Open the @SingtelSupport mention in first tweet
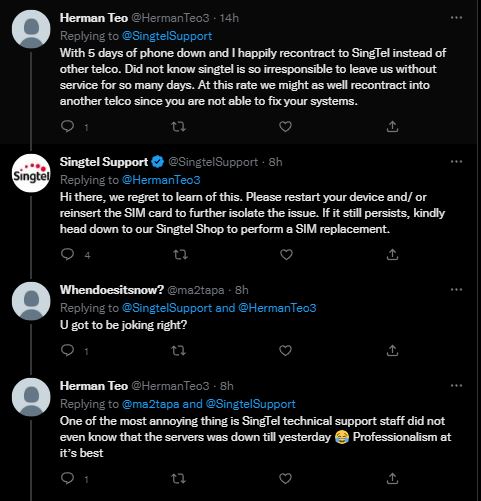This screenshot has height=501, width=481. pos(167,36)
